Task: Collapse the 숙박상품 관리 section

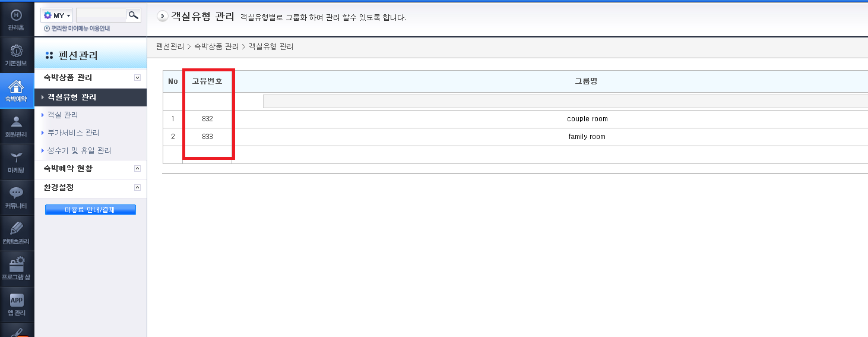Action: [137, 78]
